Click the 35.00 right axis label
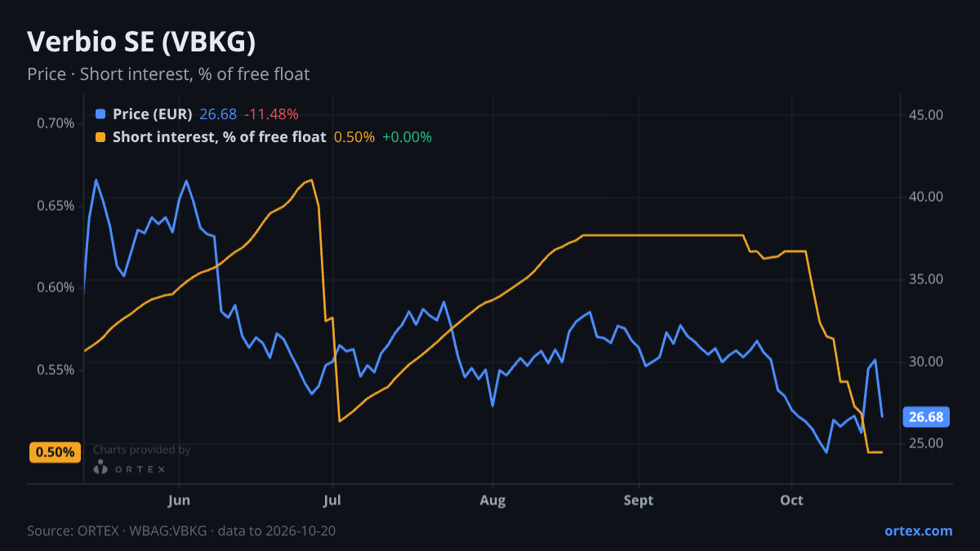This screenshot has height=551, width=980. click(926, 279)
